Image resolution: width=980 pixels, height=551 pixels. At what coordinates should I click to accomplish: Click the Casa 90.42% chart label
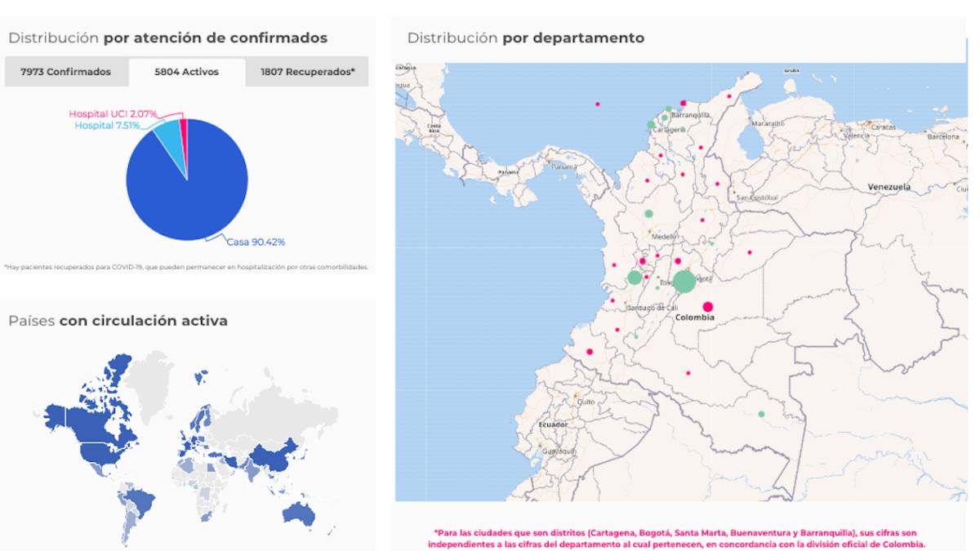pyautogui.click(x=256, y=242)
